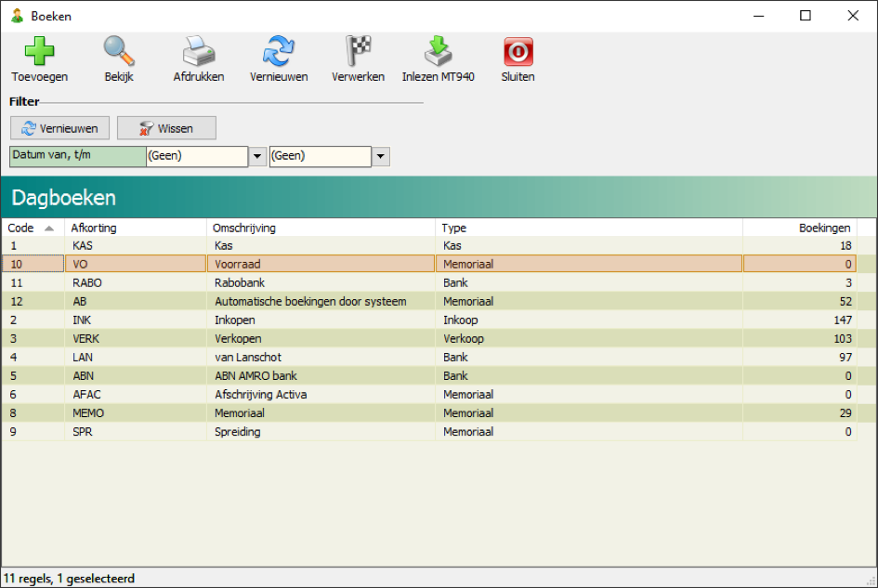
Task: Click the 52 bookings count cell
Action: click(800, 301)
